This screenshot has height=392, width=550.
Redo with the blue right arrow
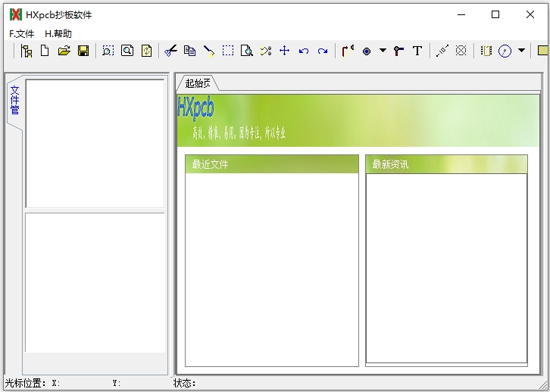[323, 51]
